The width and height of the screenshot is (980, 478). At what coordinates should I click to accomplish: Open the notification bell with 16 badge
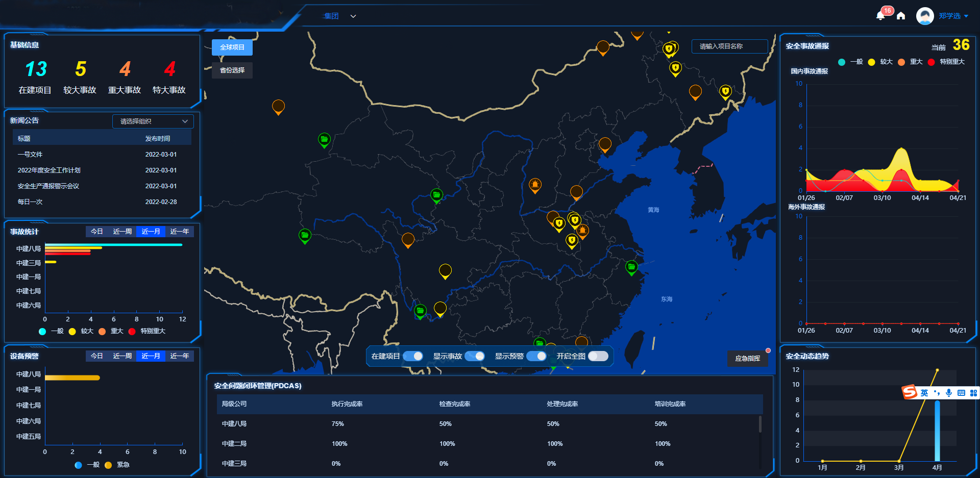880,16
